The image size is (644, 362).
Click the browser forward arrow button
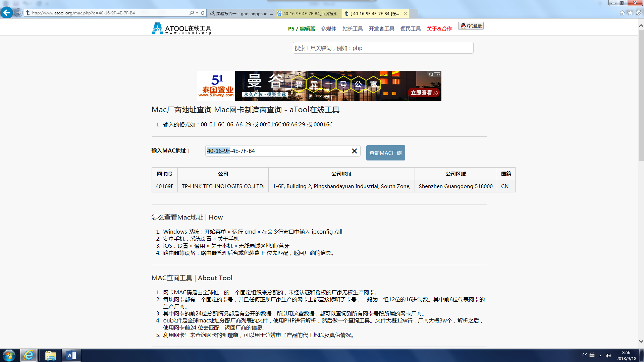coord(18,13)
